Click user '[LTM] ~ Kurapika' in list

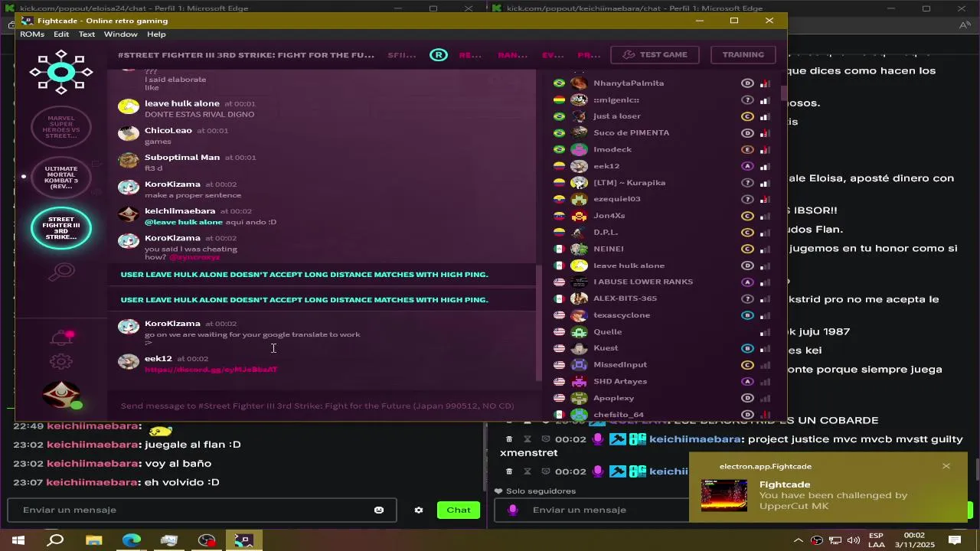point(629,183)
